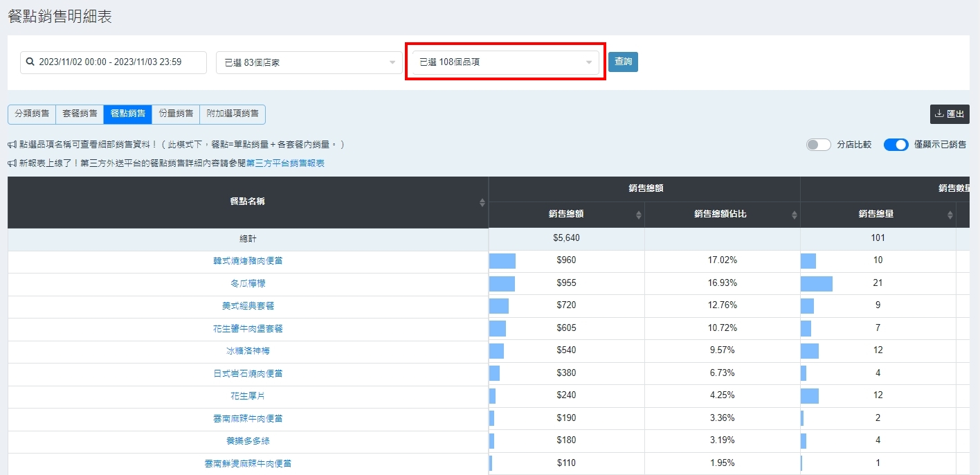Open the 已選 83個店家 dropdown
The width and height of the screenshot is (980, 475).
[x=309, y=62]
